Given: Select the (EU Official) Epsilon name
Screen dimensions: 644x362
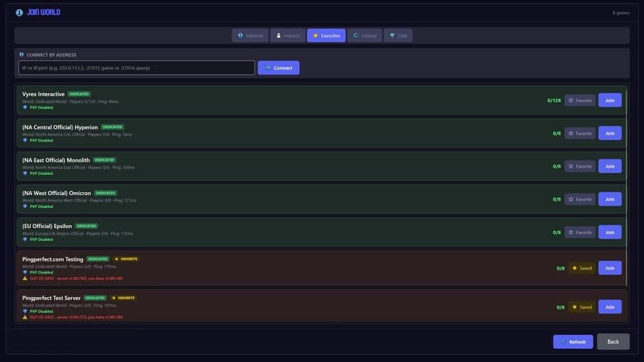Looking at the screenshot, I should [x=47, y=226].
